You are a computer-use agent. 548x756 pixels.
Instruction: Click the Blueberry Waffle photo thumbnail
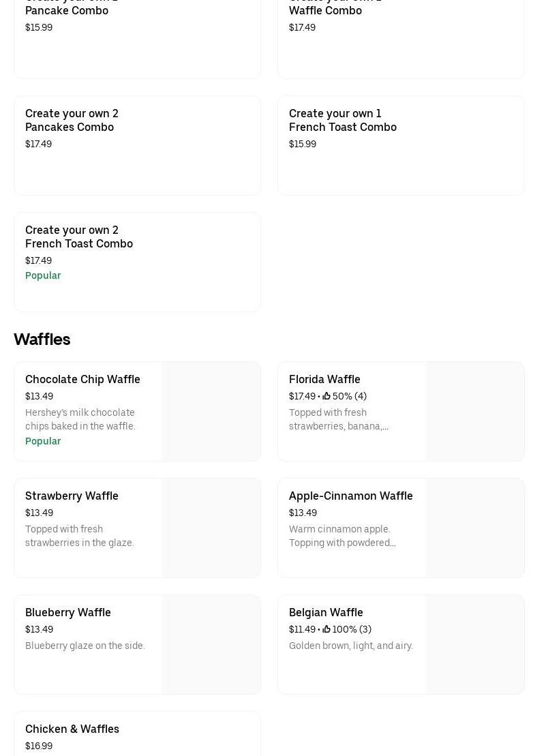tap(211, 645)
